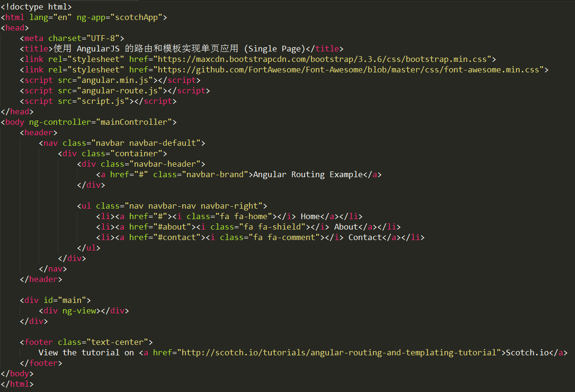Click "View the tutorial on" text
The image size is (575, 392).
point(86,352)
